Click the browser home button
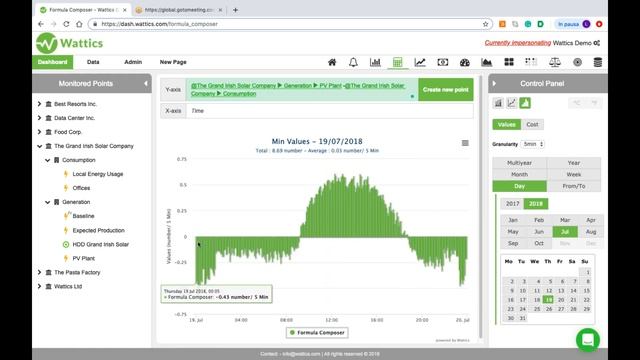 79,24
